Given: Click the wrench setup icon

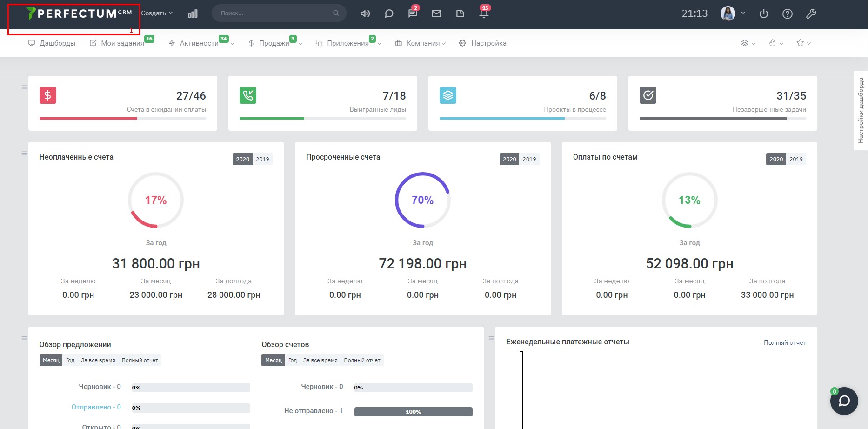Looking at the screenshot, I should (x=811, y=13).
